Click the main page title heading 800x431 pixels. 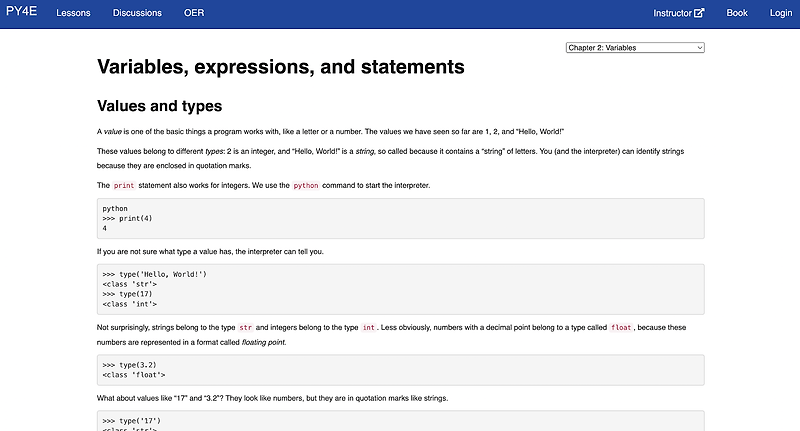point(280,67)
